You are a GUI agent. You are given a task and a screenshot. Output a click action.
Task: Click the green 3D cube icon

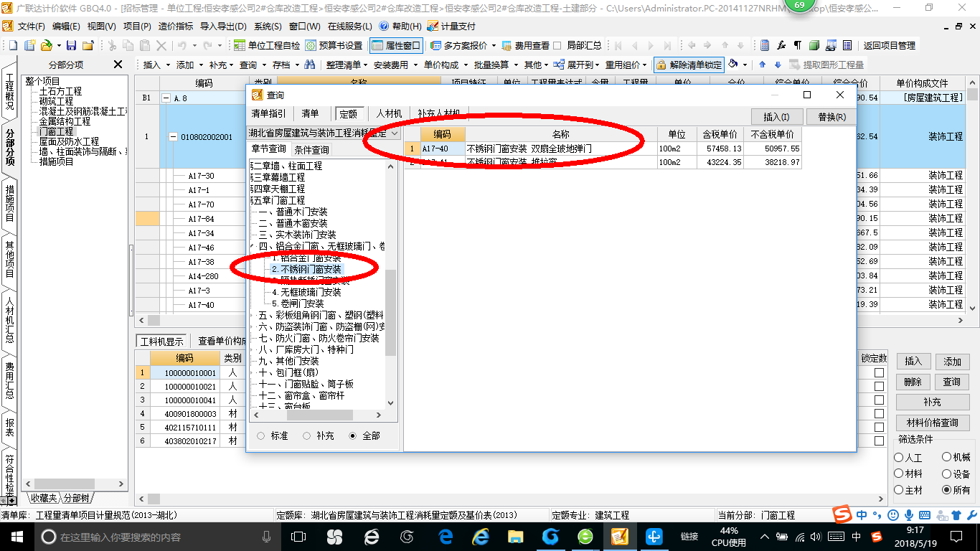[x=814, y=45]
